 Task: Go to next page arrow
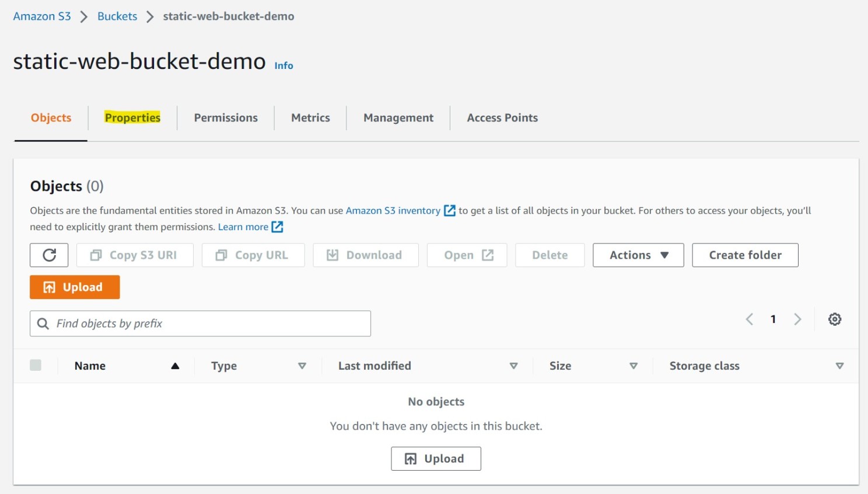tap(797, 319)
